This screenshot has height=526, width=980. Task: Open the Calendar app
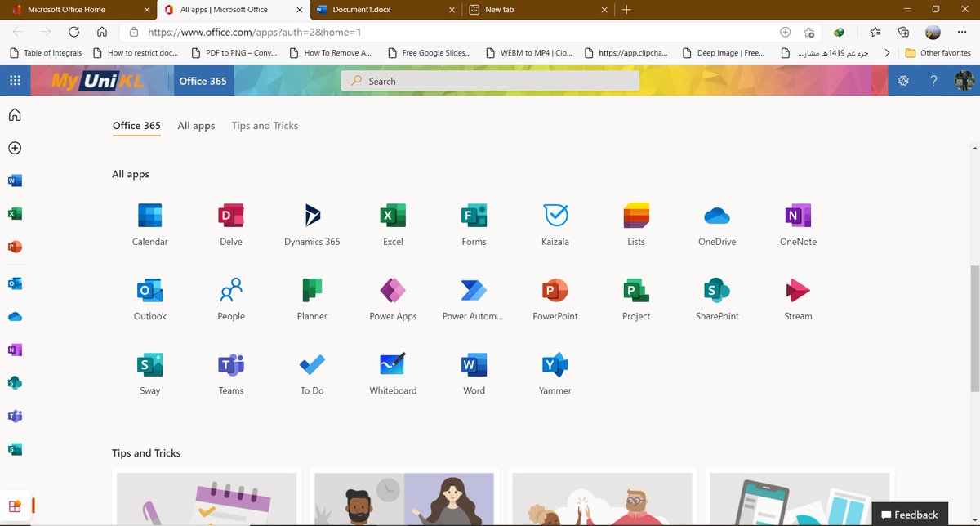point(150,224)
